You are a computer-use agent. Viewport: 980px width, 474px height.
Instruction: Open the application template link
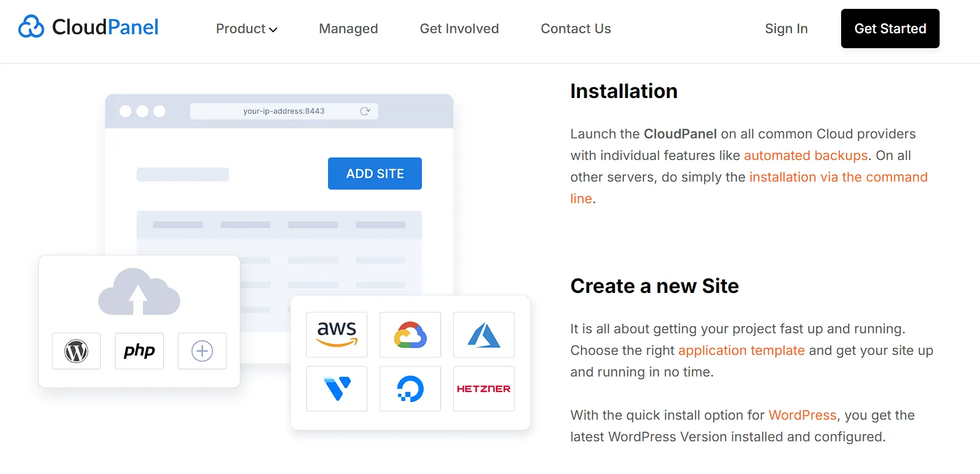point(742,351)
